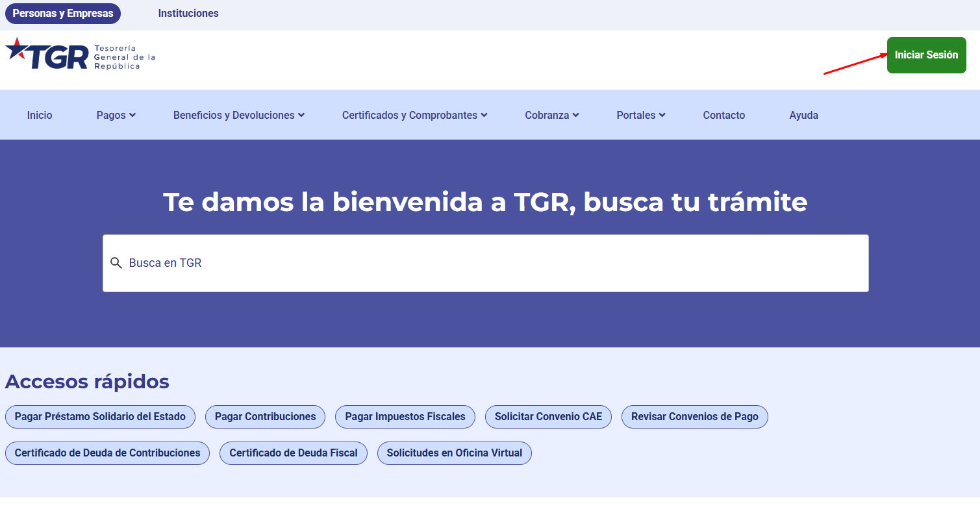Click the TGR star logo
Viewport: 980px width, 511px height.
coord(47,53)
